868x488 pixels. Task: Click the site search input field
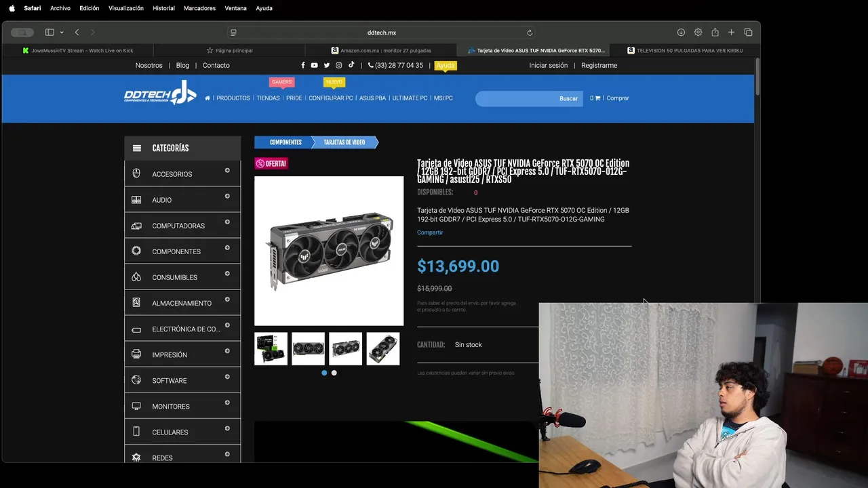516,98
